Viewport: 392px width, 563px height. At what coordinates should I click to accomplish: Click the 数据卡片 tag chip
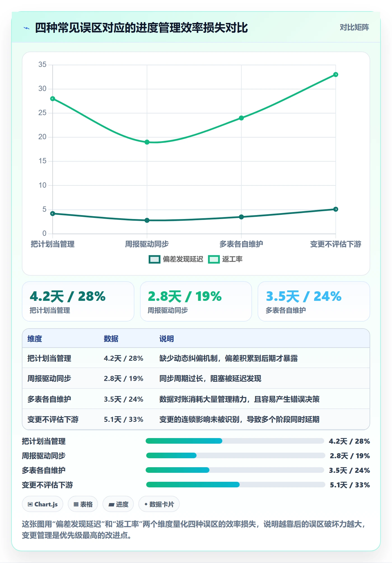coord(159,504)
